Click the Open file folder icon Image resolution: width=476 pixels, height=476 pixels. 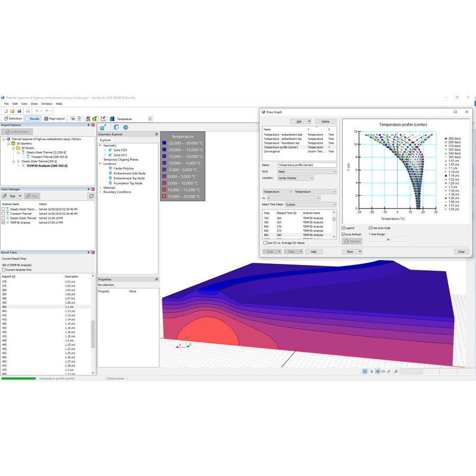(x=12, y=111)
